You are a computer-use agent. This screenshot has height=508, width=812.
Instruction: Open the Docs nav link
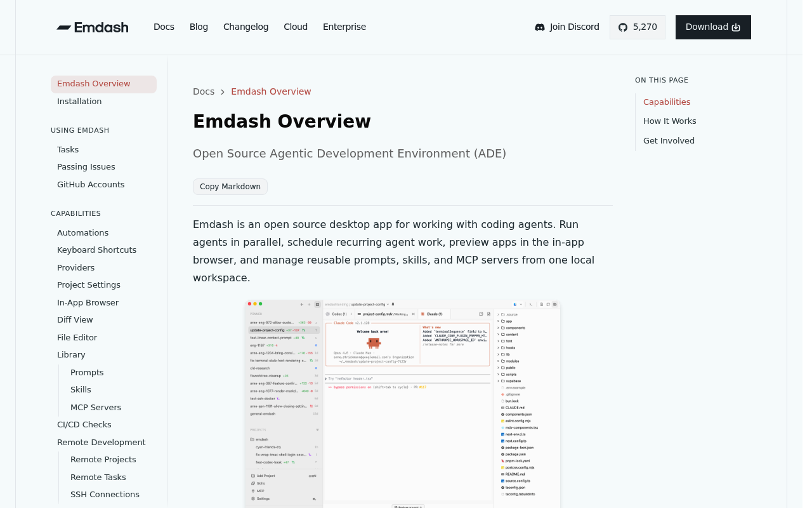click(x=164, y=27)
